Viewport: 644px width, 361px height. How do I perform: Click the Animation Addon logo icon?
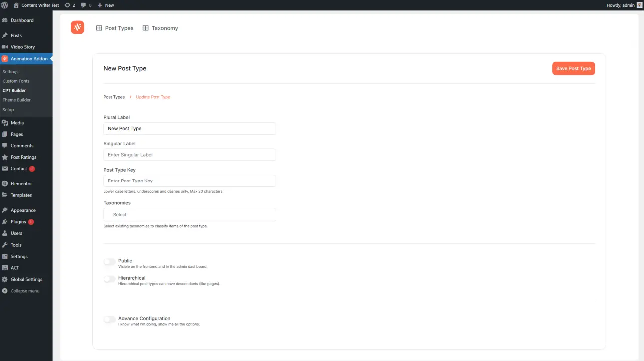click(x=77, y=28)
